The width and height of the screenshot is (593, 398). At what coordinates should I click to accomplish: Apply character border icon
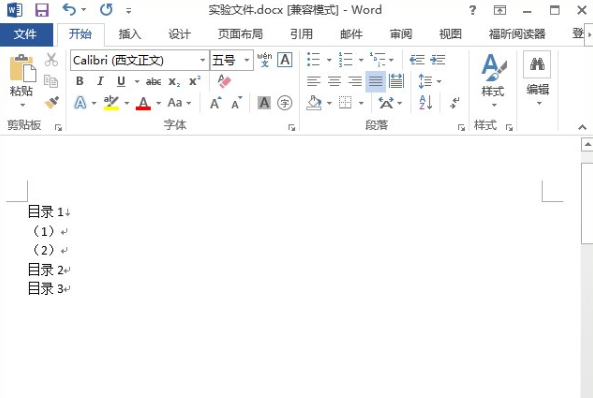[x=285, y=60]
